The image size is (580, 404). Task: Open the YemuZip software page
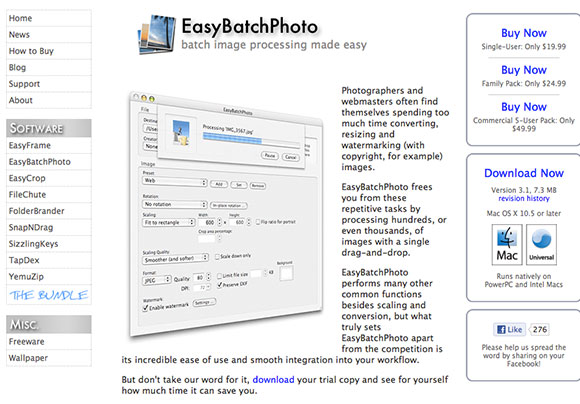coord(48,276)
